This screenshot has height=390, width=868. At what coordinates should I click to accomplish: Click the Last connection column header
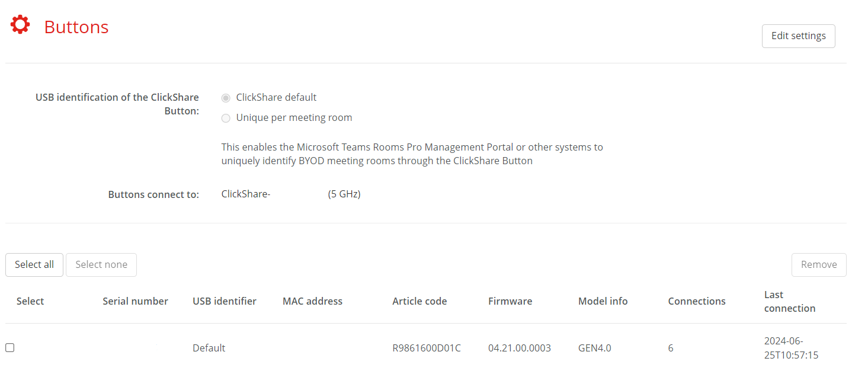[x=790, y=301]
